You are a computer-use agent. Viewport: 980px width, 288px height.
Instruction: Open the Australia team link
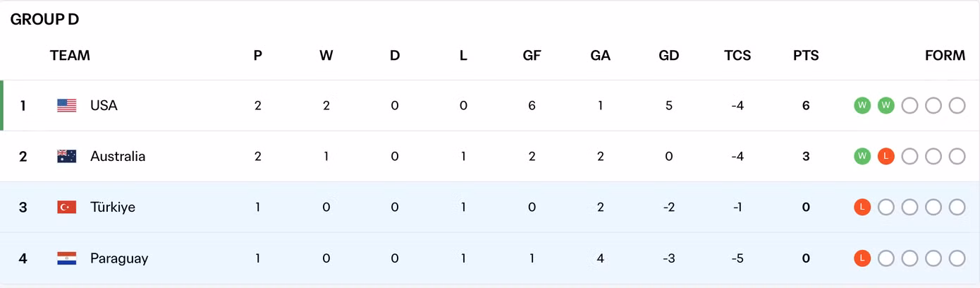coord(118,156)
